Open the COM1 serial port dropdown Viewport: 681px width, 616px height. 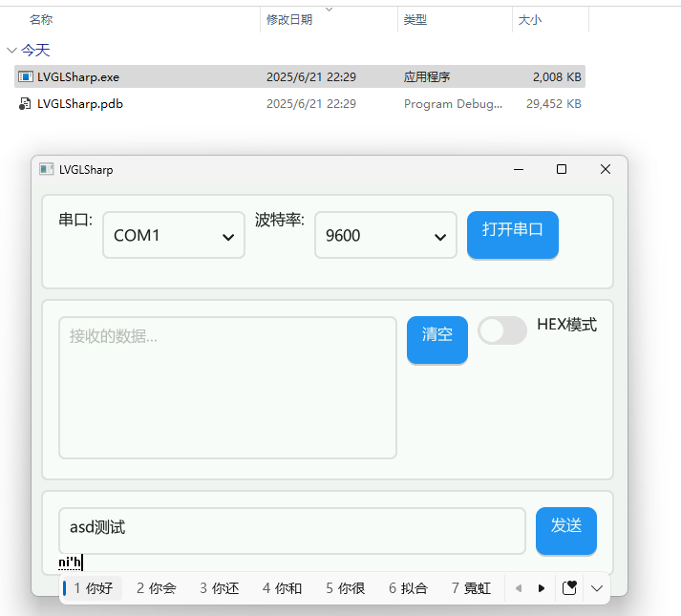(174, 235)
